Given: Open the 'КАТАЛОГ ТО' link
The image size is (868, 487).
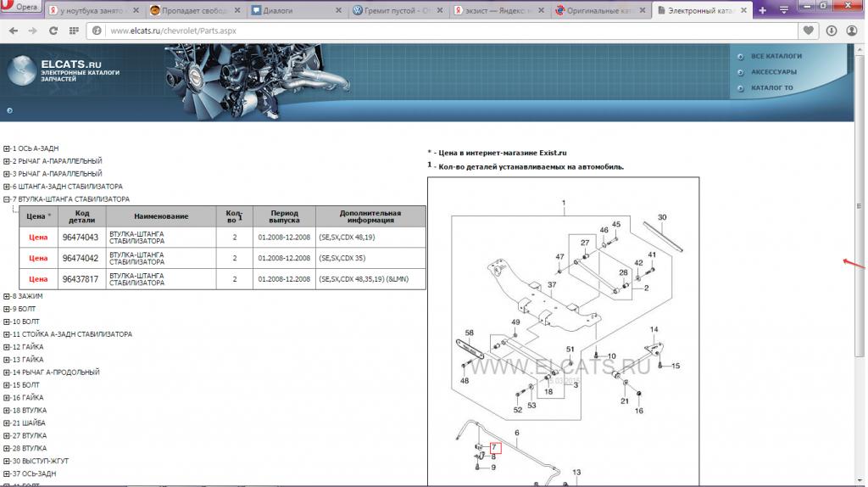Looking at the screenshot, I should tap(771, 87).
